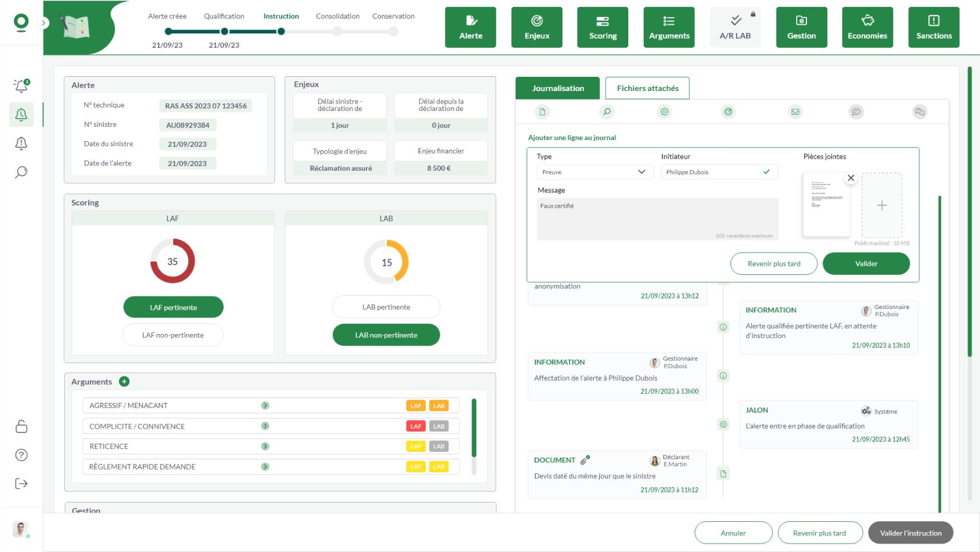This screenshot has width=980, height=552.
Task: Add a new argument with plus icon
Action: pos(124,381)
